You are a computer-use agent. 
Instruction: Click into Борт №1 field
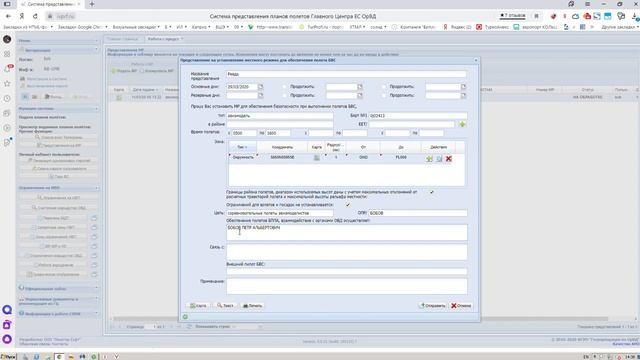(418, 116)
